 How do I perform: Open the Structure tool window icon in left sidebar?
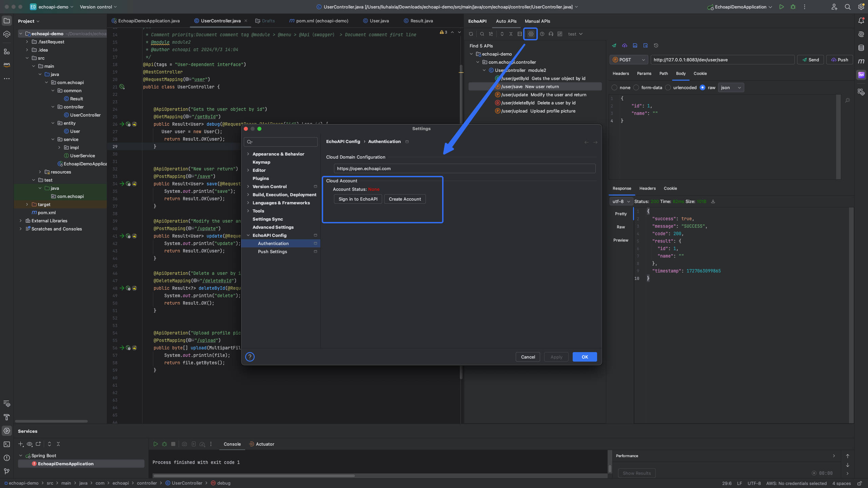pos(7,52)
